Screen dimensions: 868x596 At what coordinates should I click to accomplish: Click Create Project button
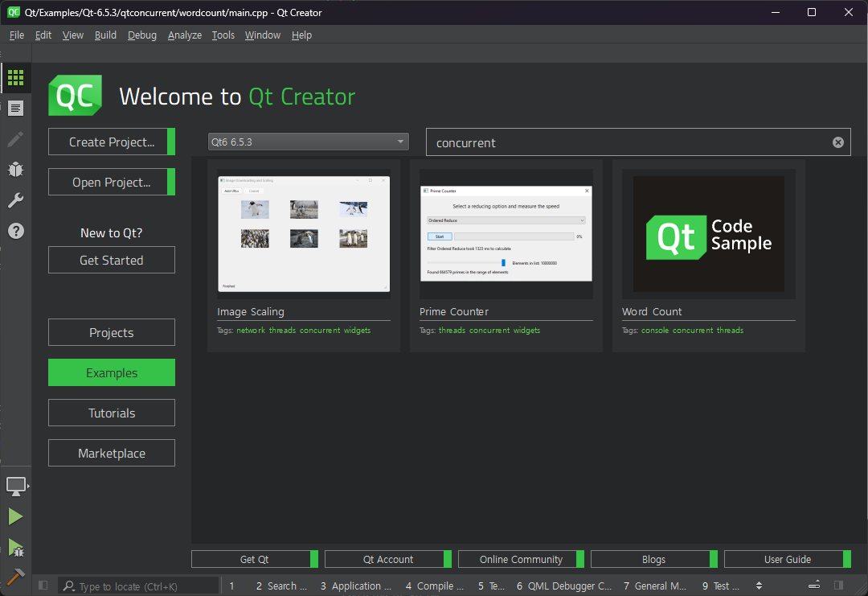pos(112,142)
